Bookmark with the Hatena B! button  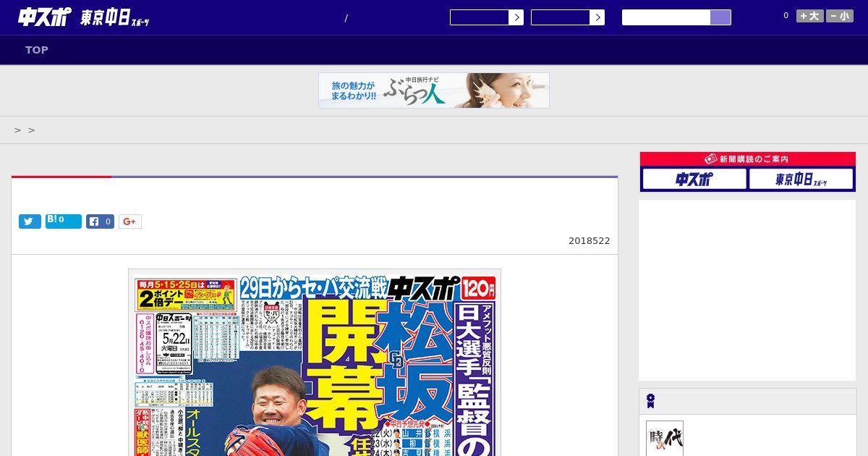point(64,221)
